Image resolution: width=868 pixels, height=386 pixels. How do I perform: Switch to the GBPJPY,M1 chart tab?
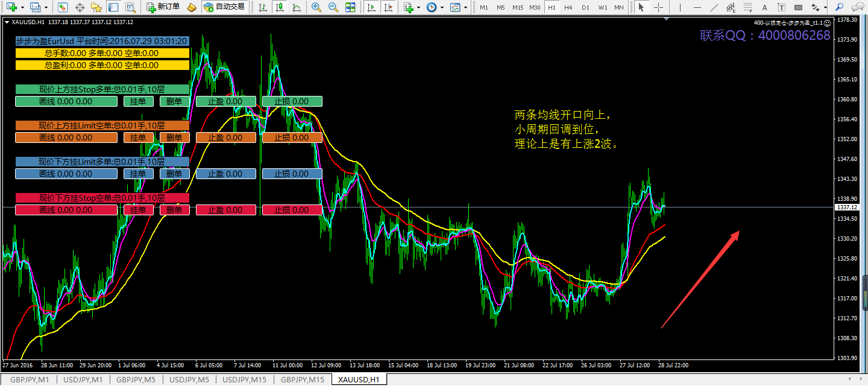click(x=31, y=379)
